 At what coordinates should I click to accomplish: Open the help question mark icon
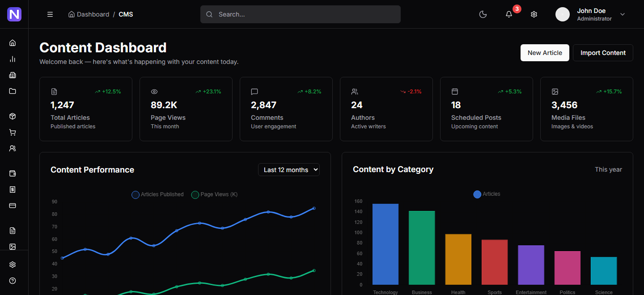[x=13, y=281]
